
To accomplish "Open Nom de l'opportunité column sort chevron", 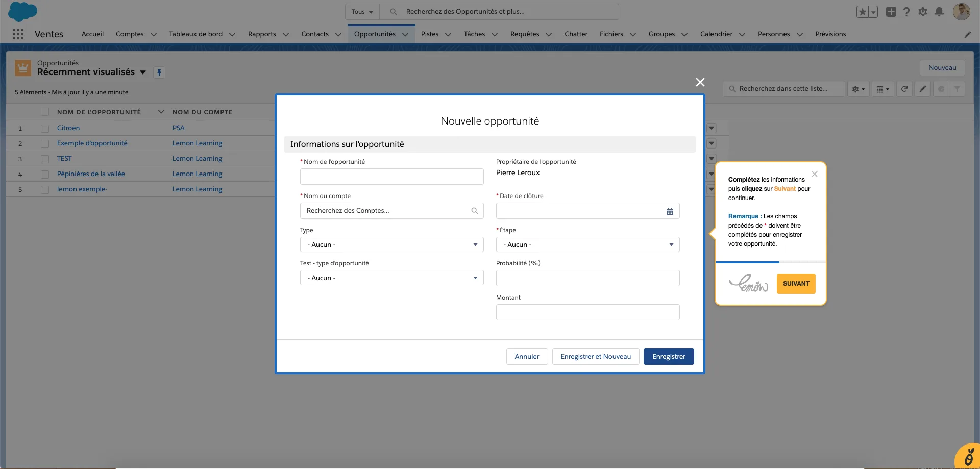I will click(x=161, y=112).
